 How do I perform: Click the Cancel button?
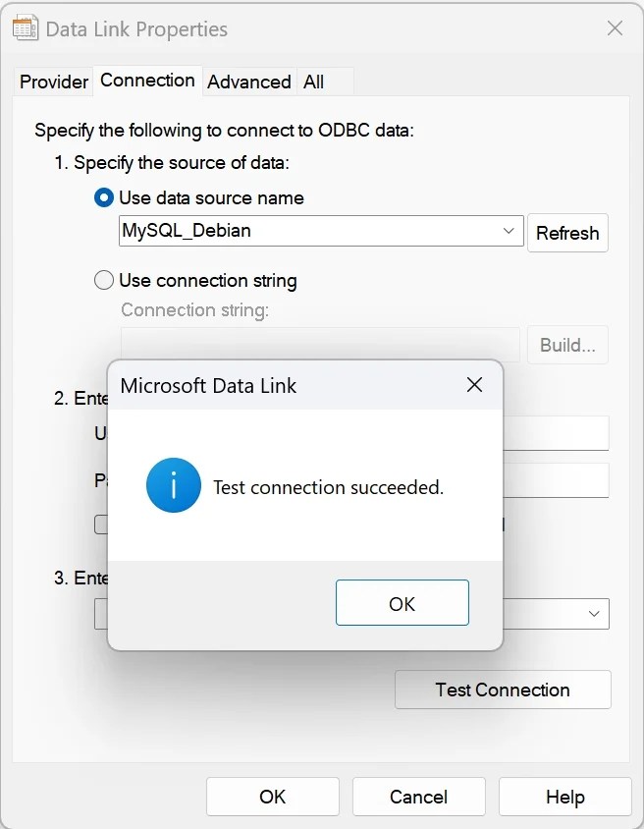418,797
